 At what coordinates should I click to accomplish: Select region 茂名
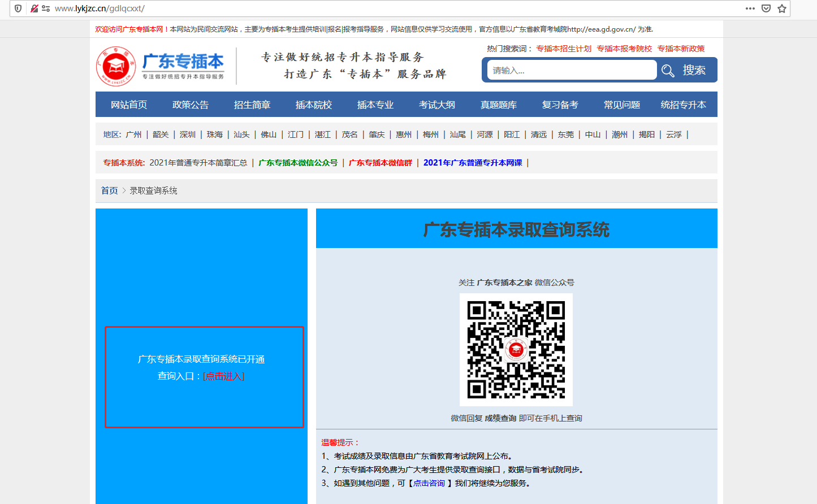pos(350,134)
